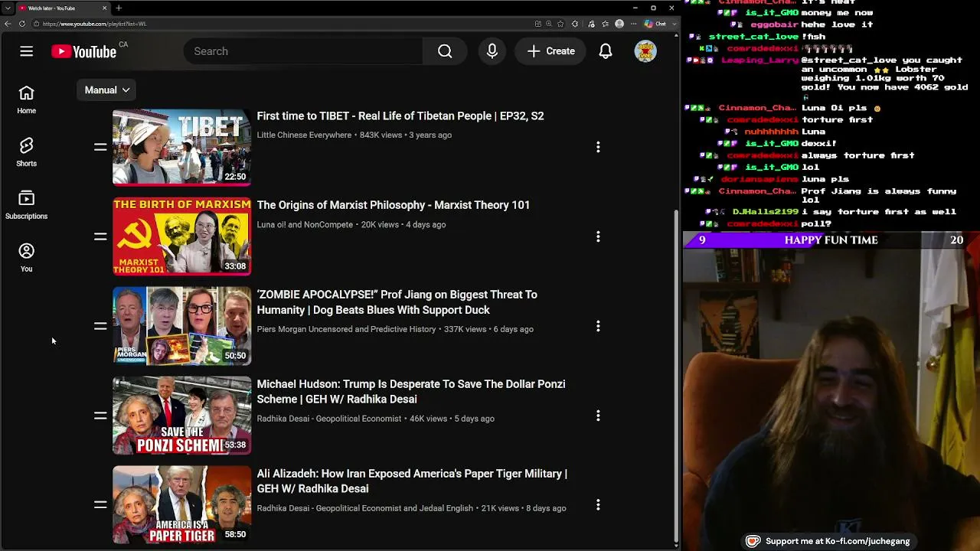
Task: Go back in the browser
Action: pos(8,24)
